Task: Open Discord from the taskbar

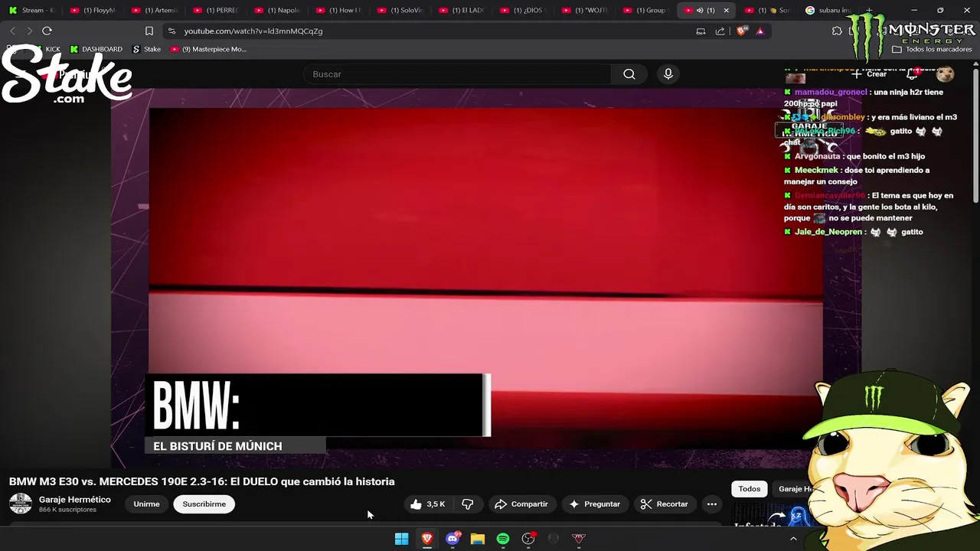Action: coord(452,539)
